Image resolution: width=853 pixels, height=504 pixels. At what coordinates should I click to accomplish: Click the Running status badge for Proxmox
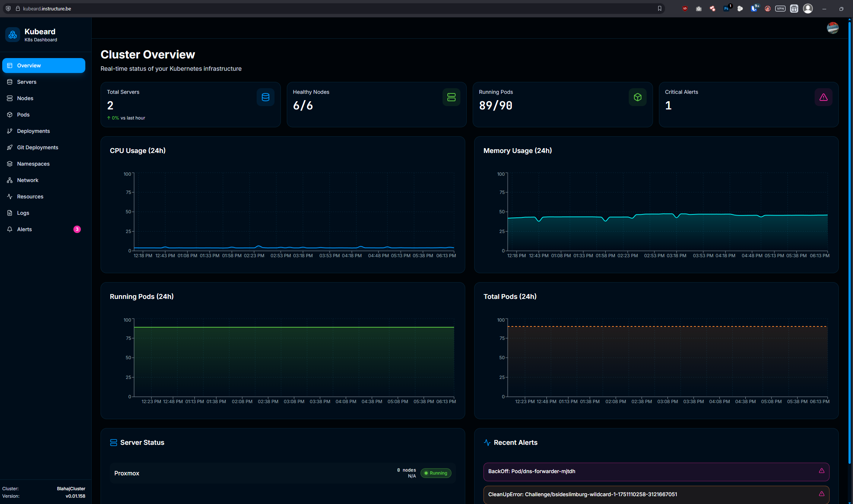436,473
